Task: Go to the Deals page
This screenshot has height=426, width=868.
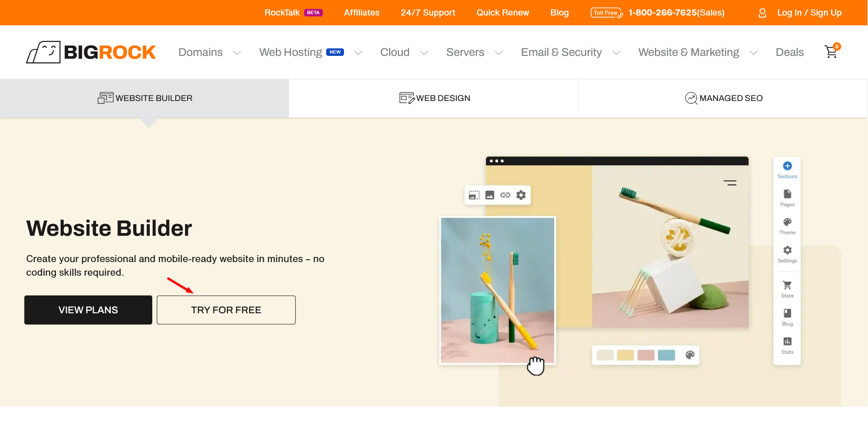Action: point(790,52)
